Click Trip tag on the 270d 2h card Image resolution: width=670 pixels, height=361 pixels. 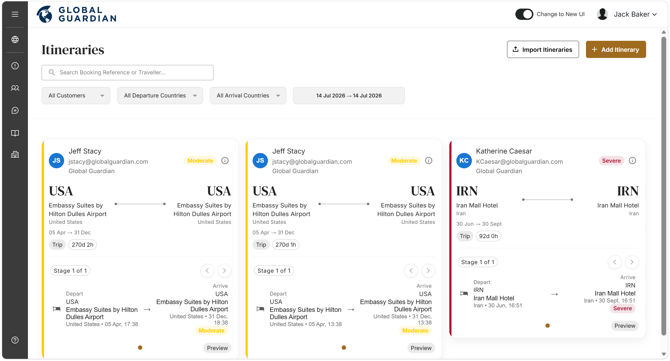click(57, 245)
